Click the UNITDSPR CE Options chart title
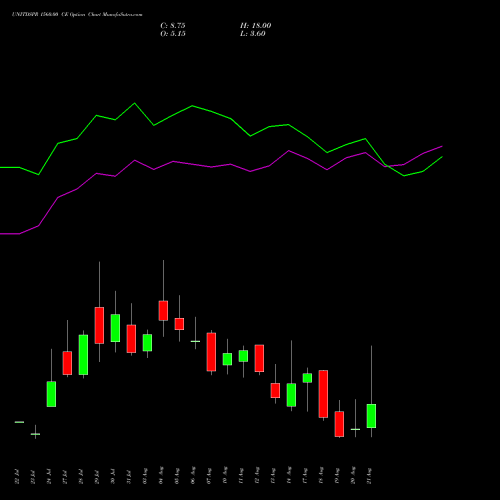Image resolution: width=500 pixels, height=500 pixels. pos(77,15)
